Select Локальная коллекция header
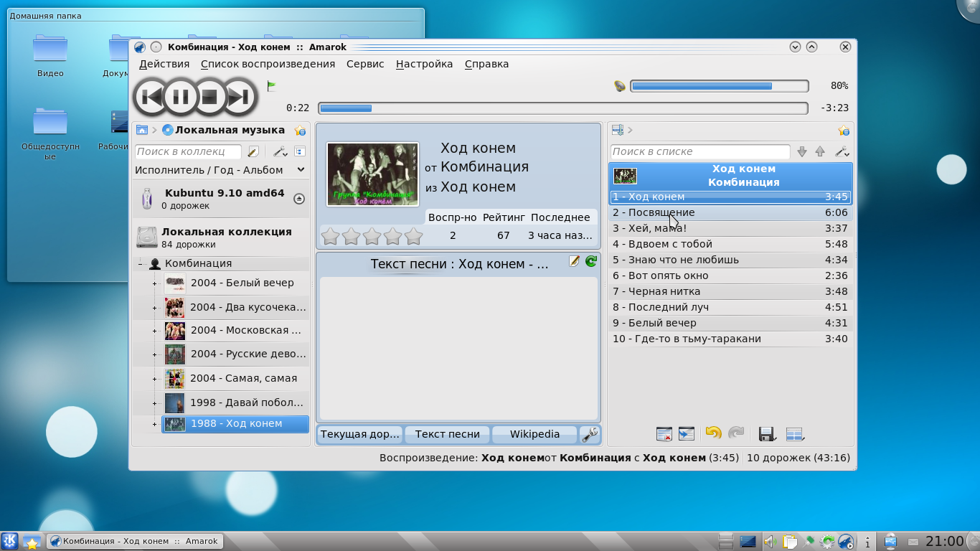 click(221, 237)
